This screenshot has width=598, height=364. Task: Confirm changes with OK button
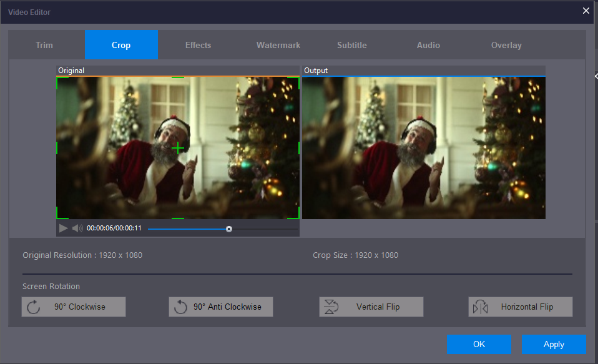[x=479, y=344]
